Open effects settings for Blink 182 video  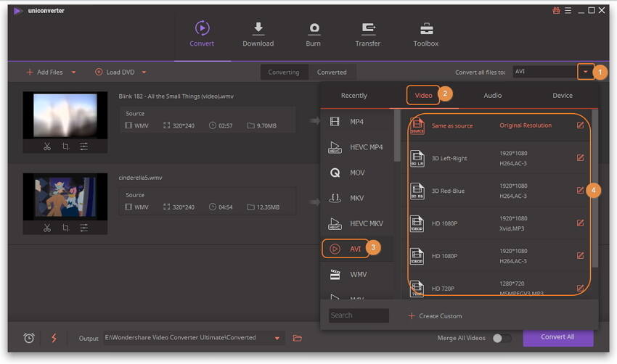click(x=83, y=146)
